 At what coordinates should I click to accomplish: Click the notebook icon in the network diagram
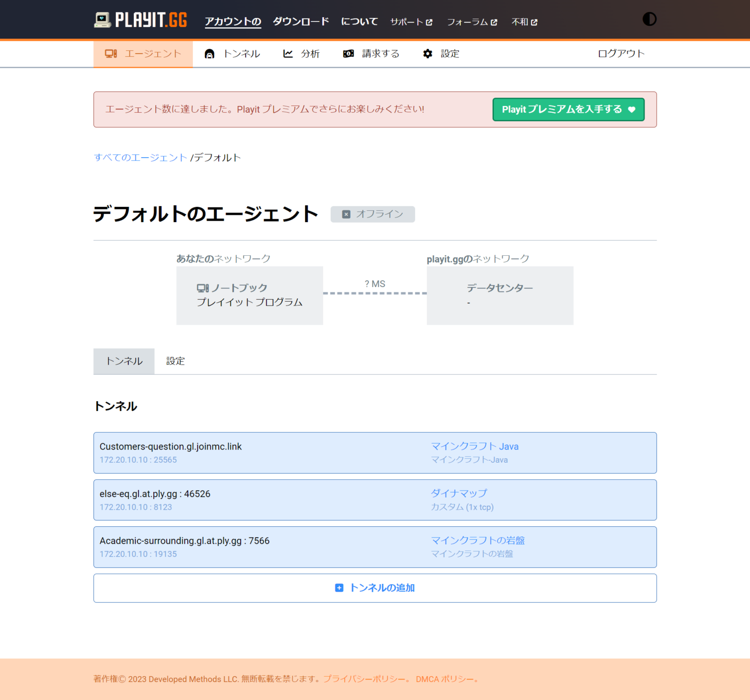pos(202,288)
